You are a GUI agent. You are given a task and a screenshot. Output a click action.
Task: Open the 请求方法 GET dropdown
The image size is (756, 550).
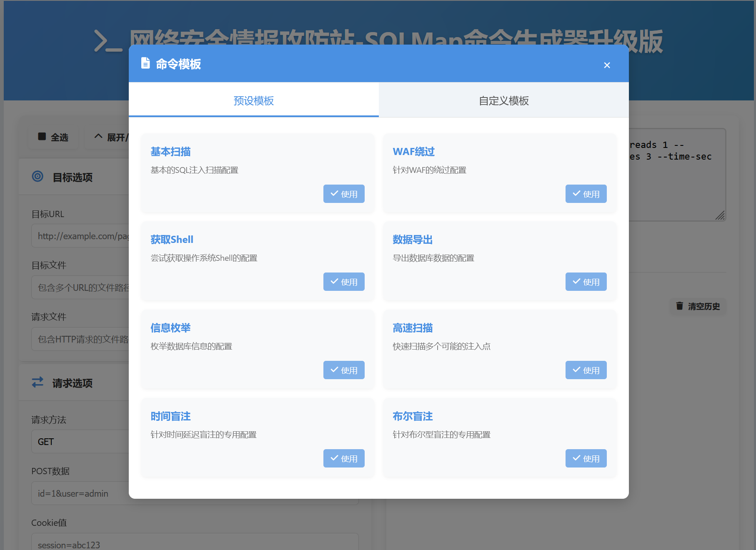coord(80,442)
